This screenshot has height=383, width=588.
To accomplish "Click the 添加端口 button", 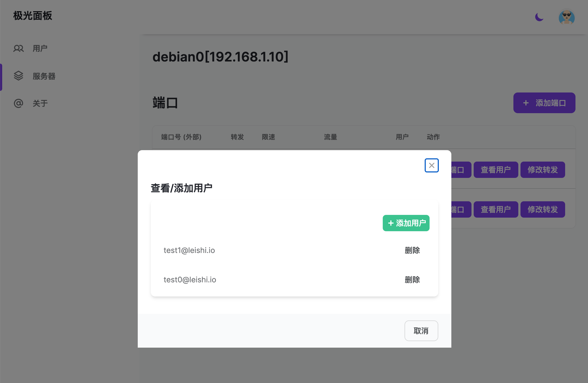I will tap(544, 103).
